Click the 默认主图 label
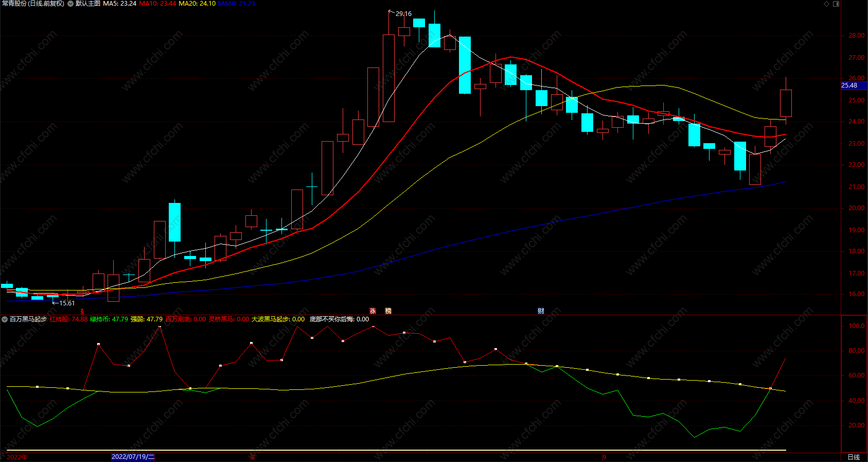Screen dimensions: 868x462 [88, 4]
